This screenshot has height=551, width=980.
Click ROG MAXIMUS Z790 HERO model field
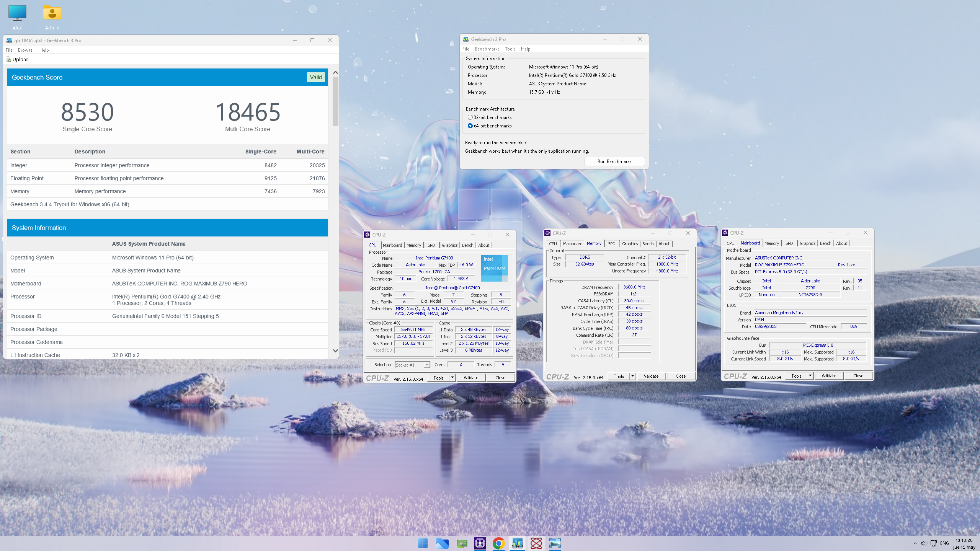pyautogui.click(x=789, y=265)
